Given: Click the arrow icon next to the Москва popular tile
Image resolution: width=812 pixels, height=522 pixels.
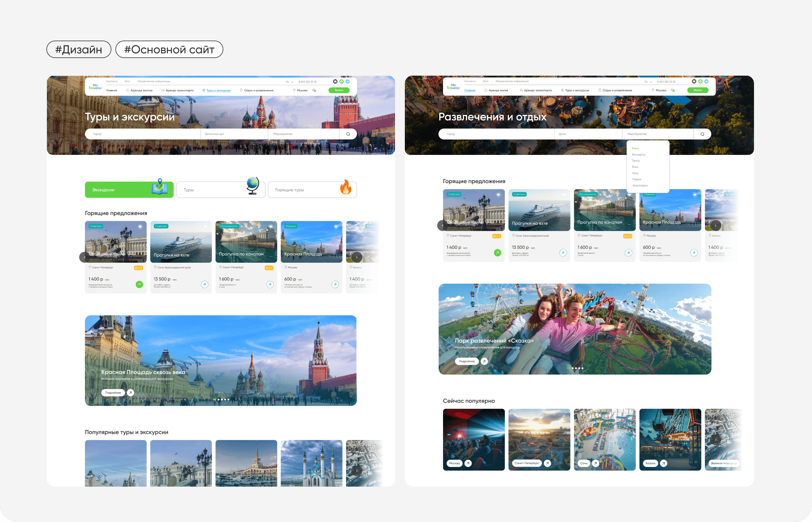Looking at the screenshot, I should 468,463.
